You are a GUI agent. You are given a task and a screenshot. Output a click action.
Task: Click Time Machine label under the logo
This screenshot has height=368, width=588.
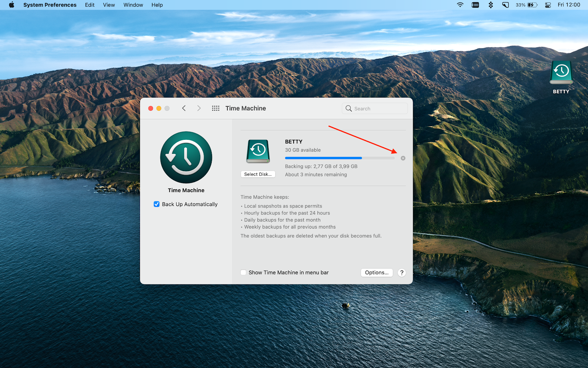[186, 190]
